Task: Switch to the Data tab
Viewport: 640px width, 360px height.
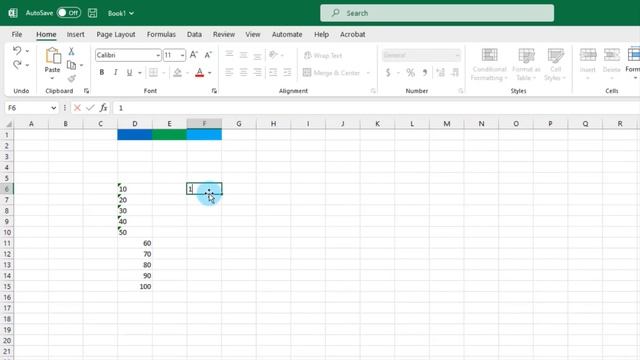Action: [194, 34]
